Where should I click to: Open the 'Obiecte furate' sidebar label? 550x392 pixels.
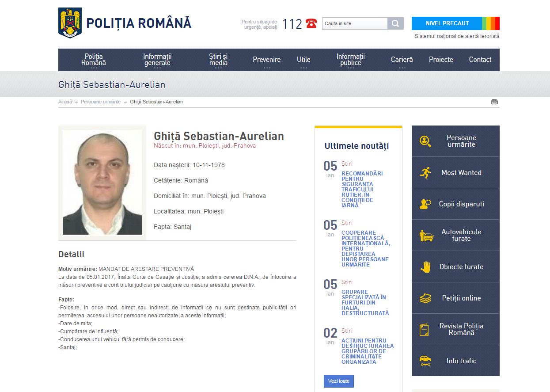point(461,267)
